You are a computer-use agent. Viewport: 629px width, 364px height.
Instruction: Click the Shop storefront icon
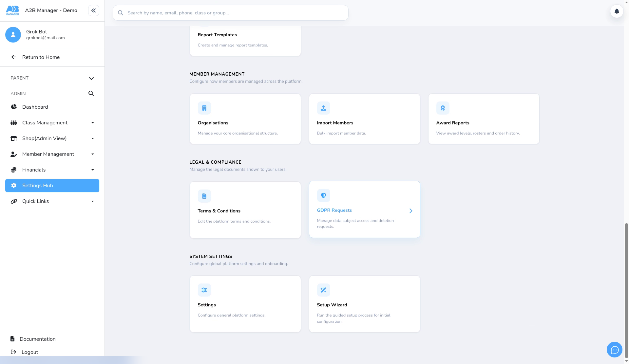[x=14, y=138]
